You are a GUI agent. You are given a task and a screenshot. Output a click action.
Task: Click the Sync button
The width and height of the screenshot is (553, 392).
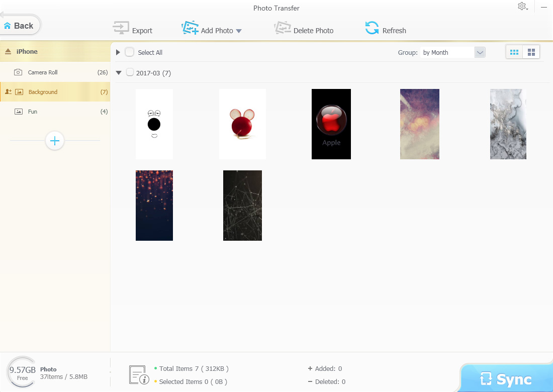tap(506, 379)
